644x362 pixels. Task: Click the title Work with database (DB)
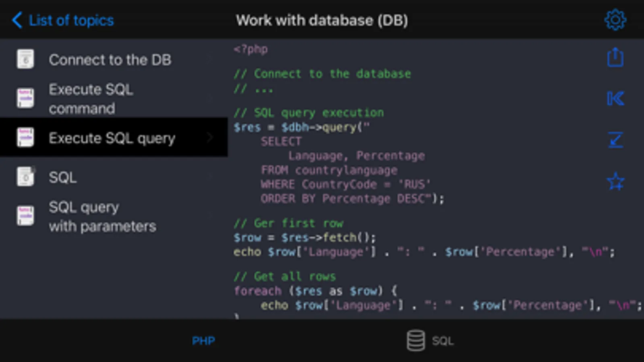pyautogui.click(x=322, y=20)
